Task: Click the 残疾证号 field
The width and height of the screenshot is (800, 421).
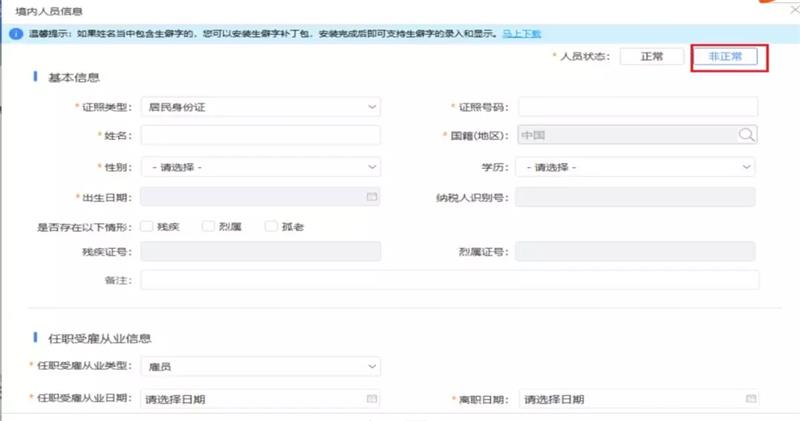Action: click(x=261, y=252)
